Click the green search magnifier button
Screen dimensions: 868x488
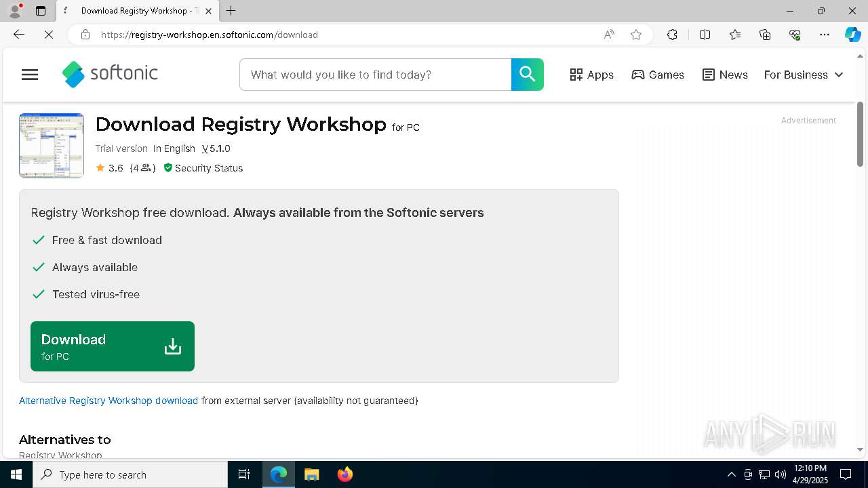[528, 75]
